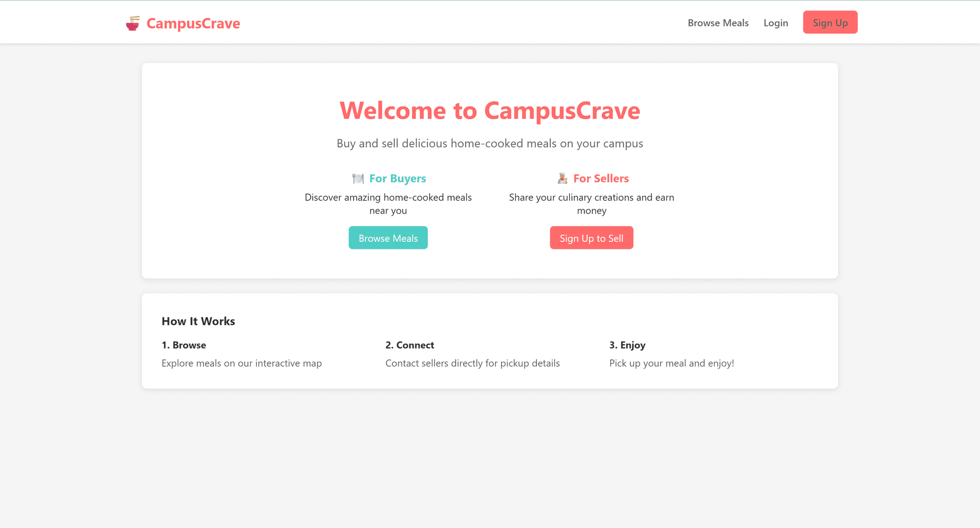The height and width of the screenshot is (528, 980).
Task: Click the Welcome to CampusCrave heading
Action: coord(490,111)
